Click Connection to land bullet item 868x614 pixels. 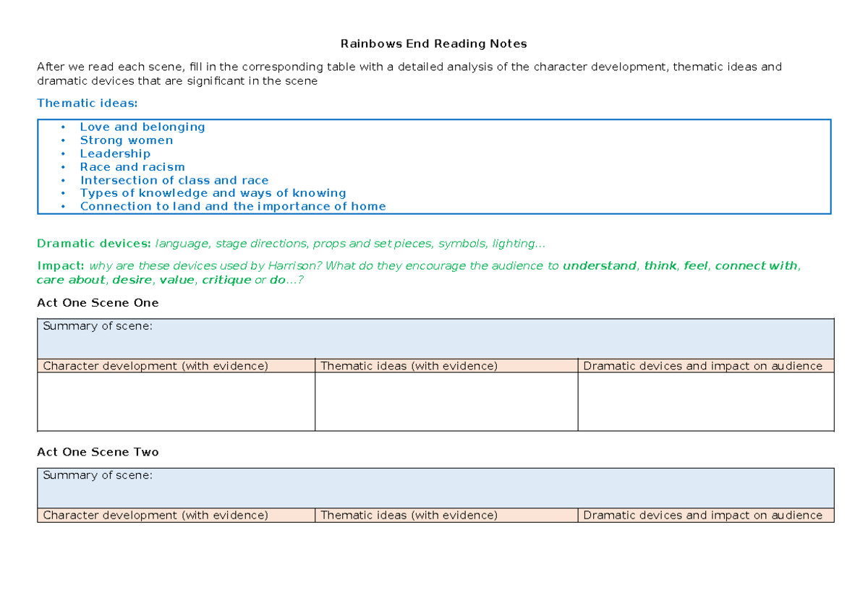coord(233,206)
